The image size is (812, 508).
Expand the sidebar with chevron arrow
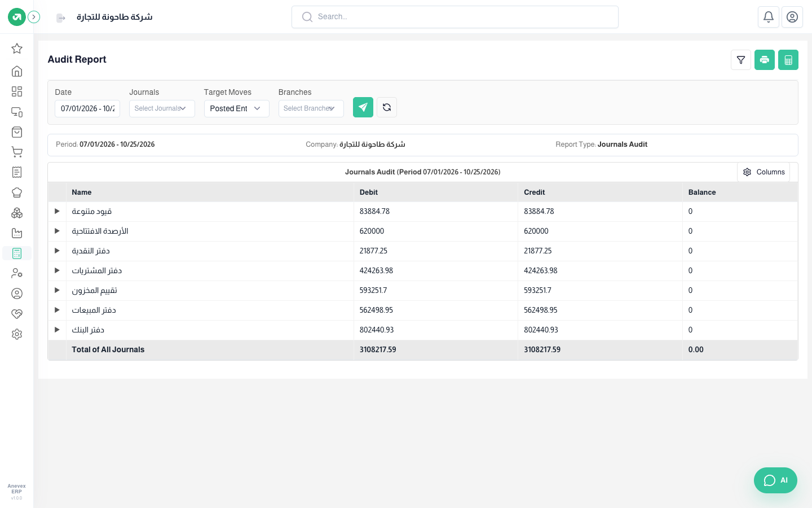click(34, 17)
